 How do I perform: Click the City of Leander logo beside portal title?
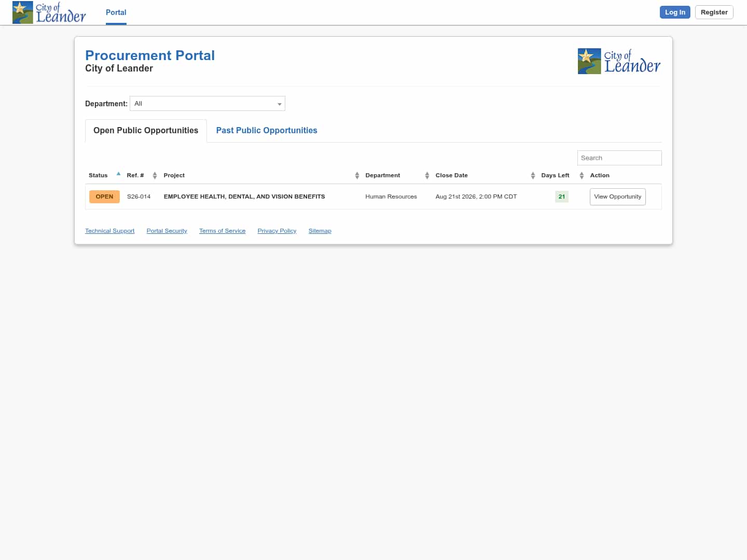click(x=619, y=61)
